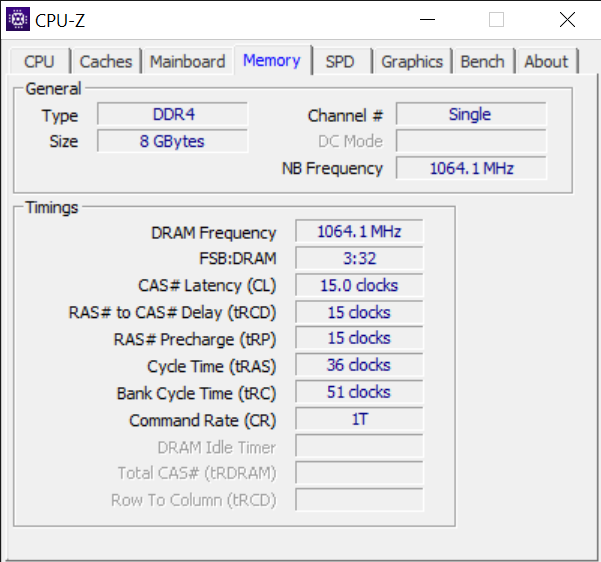Click the Bank Cycle Time (tRC) label
Screen dimensions: 601x562
coord(196,394)
